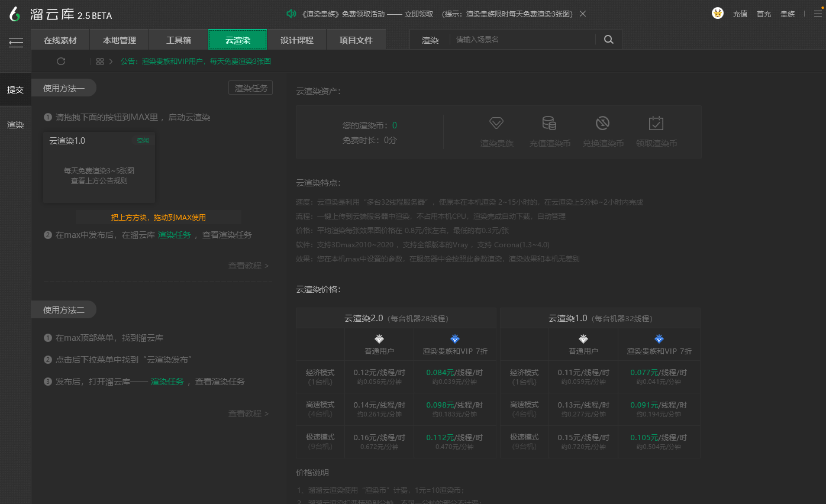Select the 云渲染 tab
The width and height of the screenshot is (826, 504).
(x=238, y=40)
